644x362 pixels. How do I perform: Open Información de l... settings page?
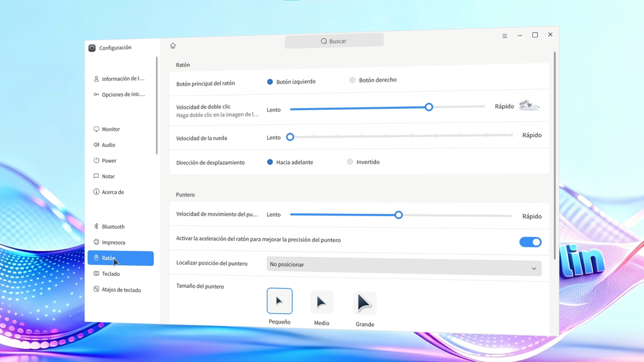tap(121, 79)
